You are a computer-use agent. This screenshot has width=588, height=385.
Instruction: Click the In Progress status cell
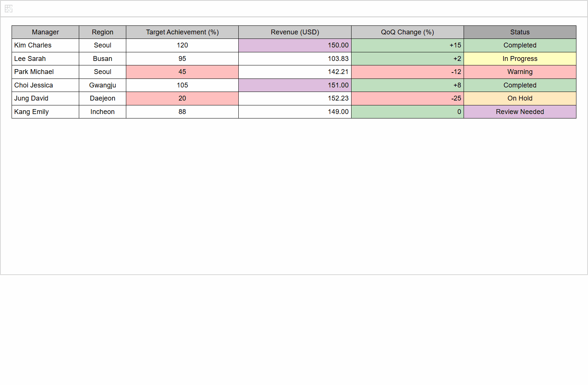pyautogui.click(x=520, y=59)
